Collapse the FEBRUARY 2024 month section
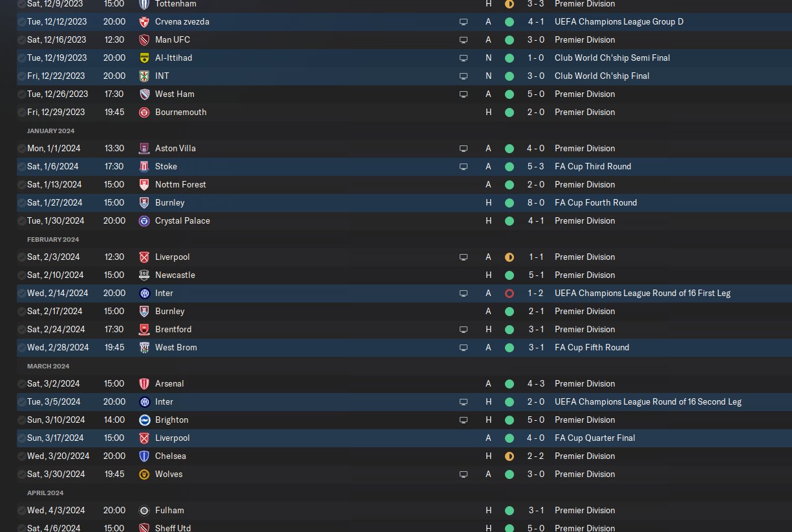 click(53, 240)
